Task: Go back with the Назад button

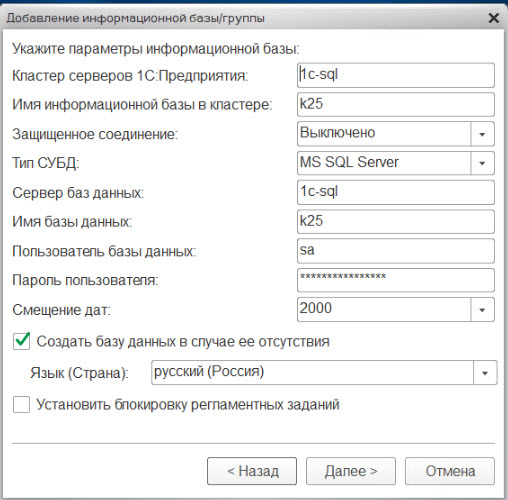Action: click(252, 471)
